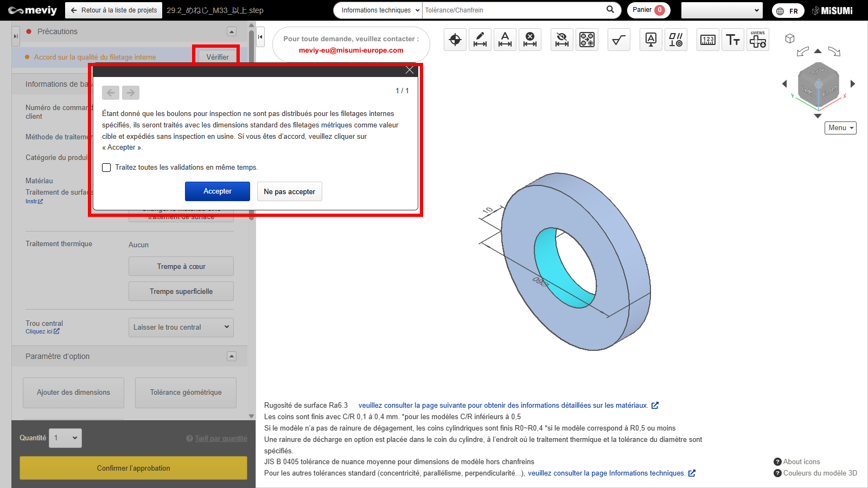The image size is (868, 488).
Task: Open the 'Informations techniques' search dropdown
Action: pos(378,10)
